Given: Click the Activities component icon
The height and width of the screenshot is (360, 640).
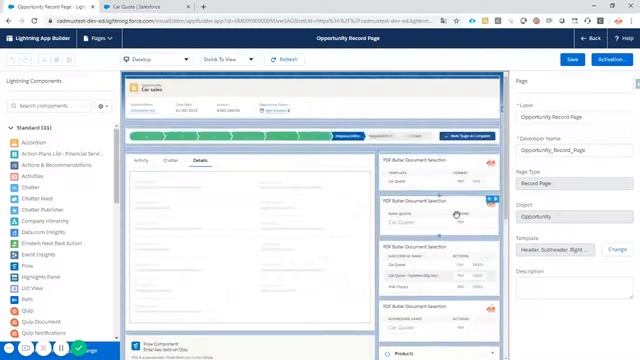Looking at the screenshot, I should (x=14, y=176).
